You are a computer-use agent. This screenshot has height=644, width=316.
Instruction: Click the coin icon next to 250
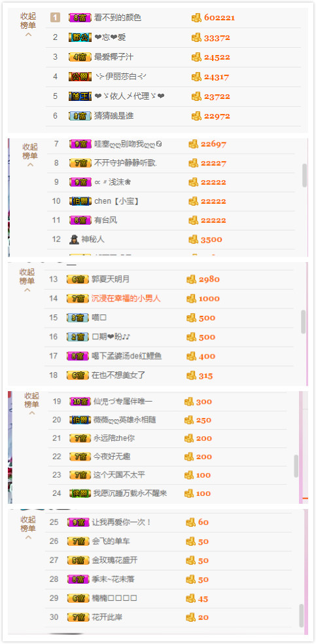pos(189,420)
